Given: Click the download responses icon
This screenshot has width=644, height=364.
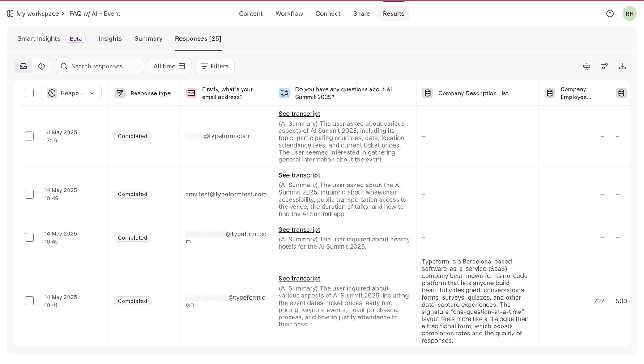Looking at the screenshot, I should click(x=622, y=66).
